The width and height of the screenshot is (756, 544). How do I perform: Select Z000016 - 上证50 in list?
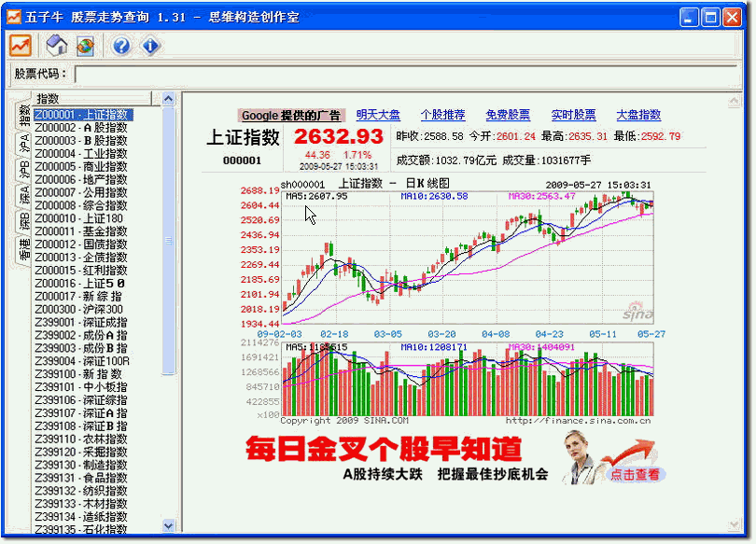(x=80, y=284)
